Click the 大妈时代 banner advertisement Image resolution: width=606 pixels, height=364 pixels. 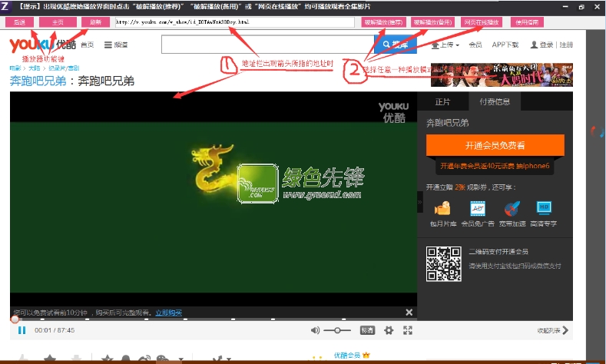502,75
